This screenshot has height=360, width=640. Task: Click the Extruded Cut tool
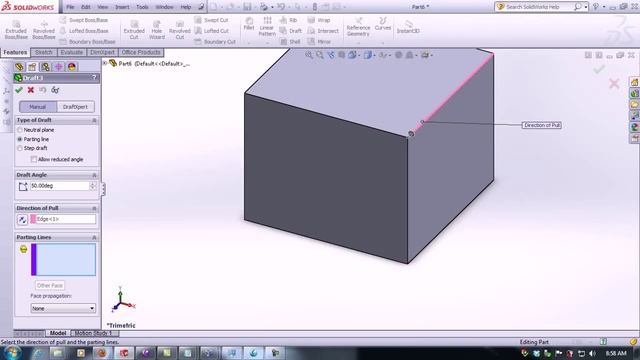coord(134,30)
